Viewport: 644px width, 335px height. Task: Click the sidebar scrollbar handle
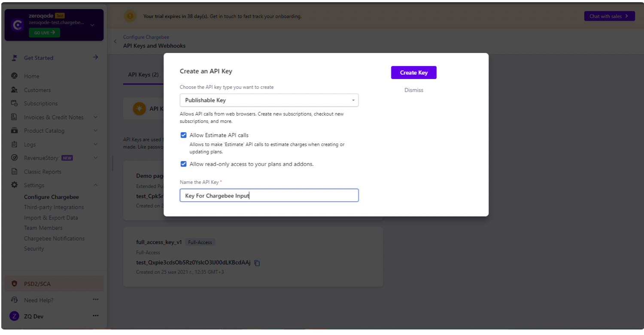coord(112,163)
